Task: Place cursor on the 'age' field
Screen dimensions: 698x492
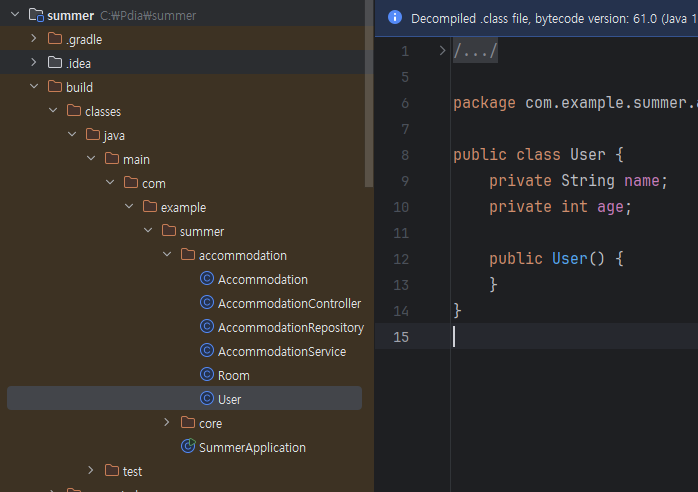Action: coord(610,207)
